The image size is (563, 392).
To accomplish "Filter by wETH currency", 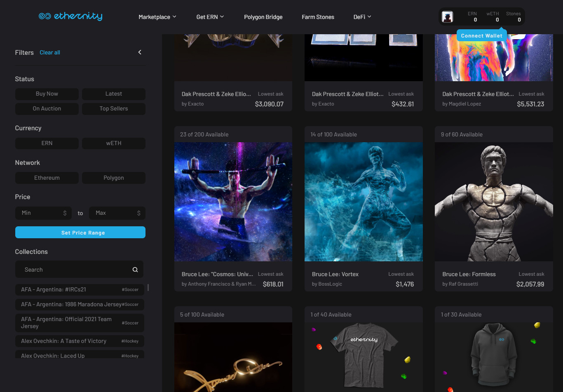I will click(114, 143).
